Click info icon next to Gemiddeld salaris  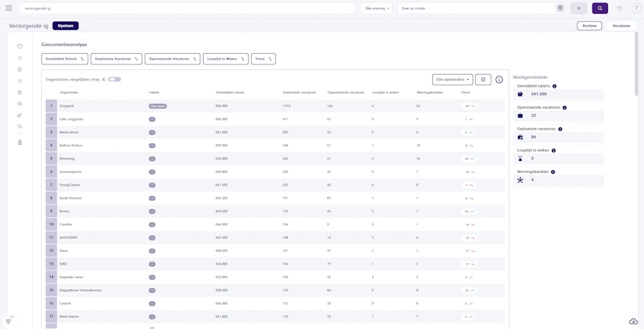[x=555, y=86]
